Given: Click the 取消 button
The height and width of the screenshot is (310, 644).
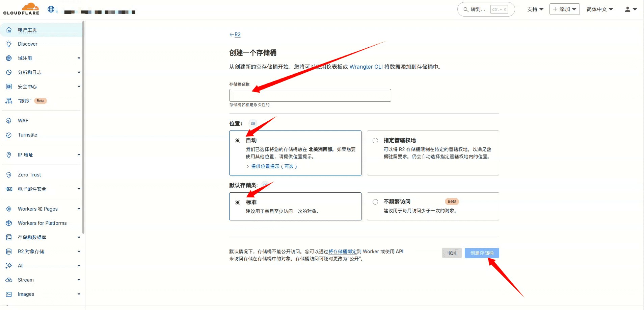Looking at the screenshot, I should 452,253.
